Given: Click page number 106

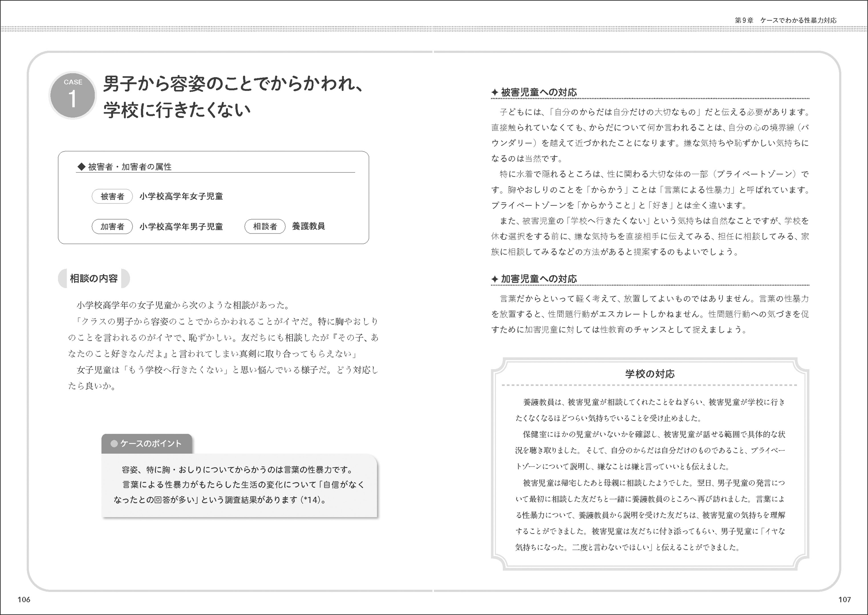Looking at the screenshot, I should [24, 599].
